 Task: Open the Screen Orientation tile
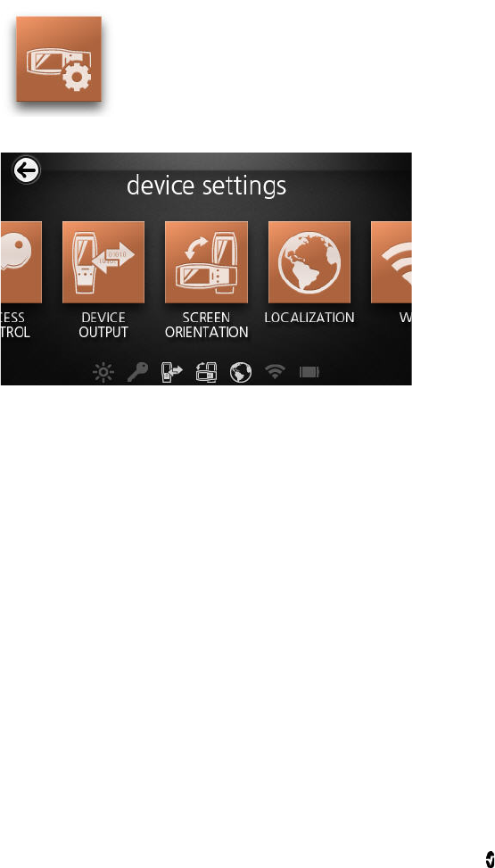(x=207, y=262)
